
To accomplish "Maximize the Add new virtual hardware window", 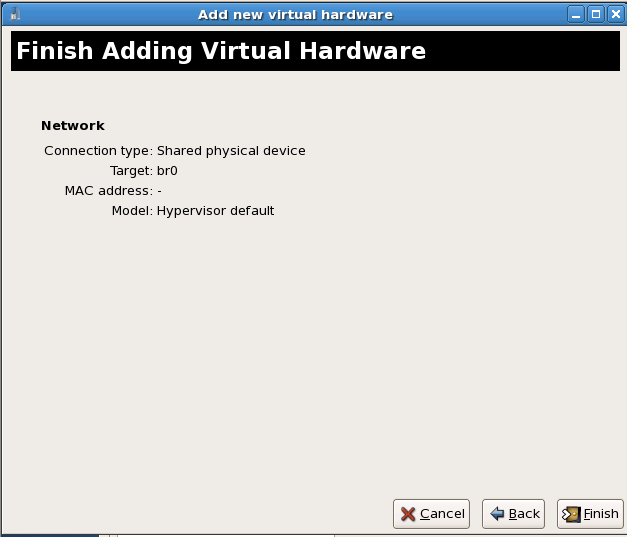I will click(x=595, y=14).
